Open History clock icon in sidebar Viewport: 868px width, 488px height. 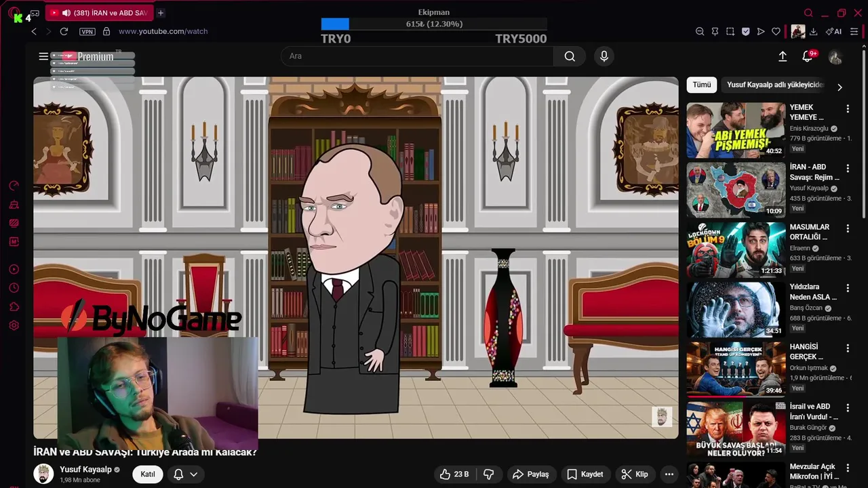[x=14, y=288]
